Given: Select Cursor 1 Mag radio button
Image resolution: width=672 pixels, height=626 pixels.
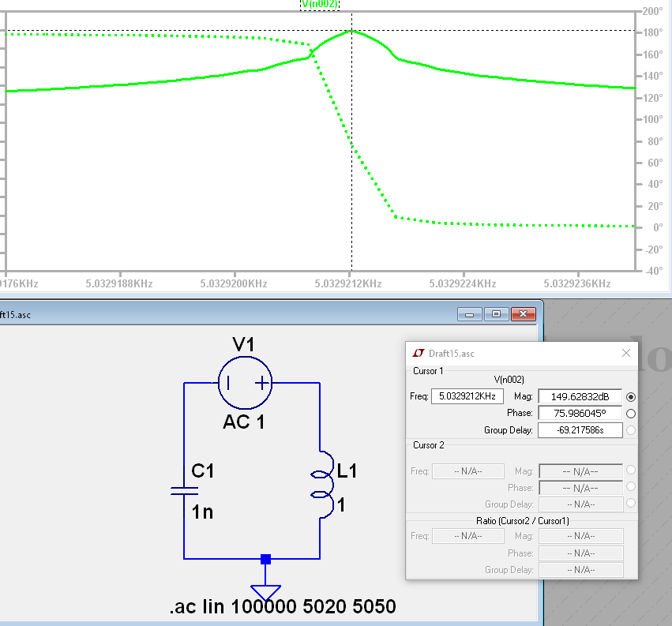Looking at the screenshot, I should pos(630,397).
